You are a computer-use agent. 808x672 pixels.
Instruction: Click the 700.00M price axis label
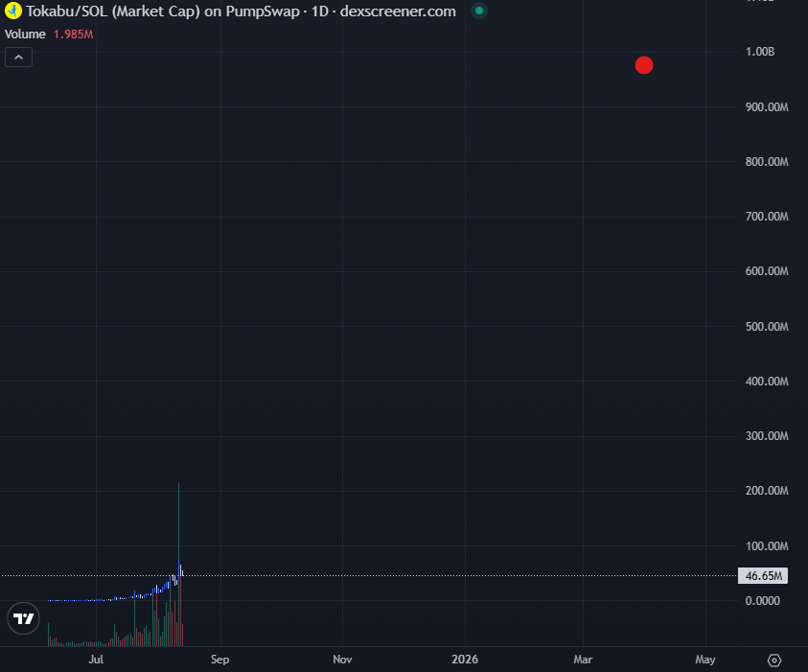coord(766,217)
